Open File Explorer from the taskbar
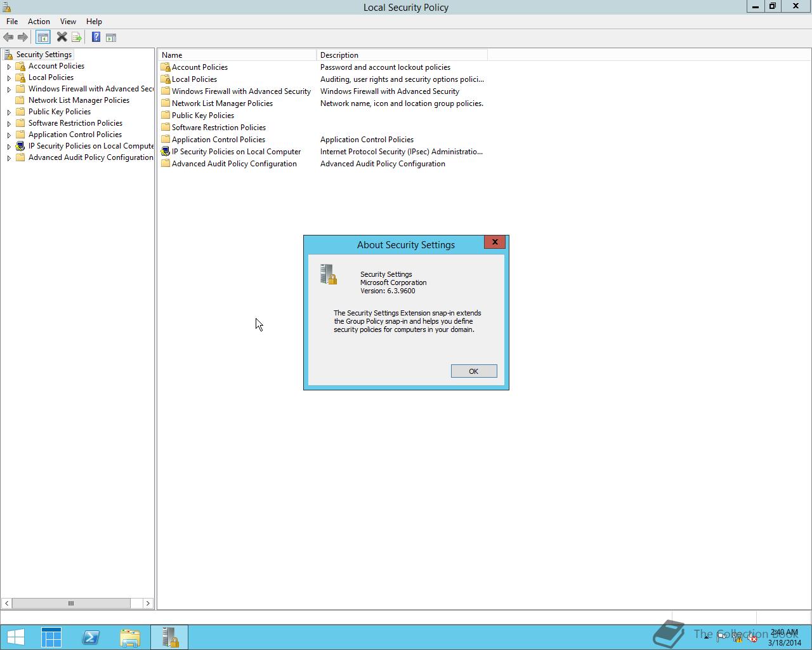Screen dimensions: 812x650 click(x=130, y=637)
